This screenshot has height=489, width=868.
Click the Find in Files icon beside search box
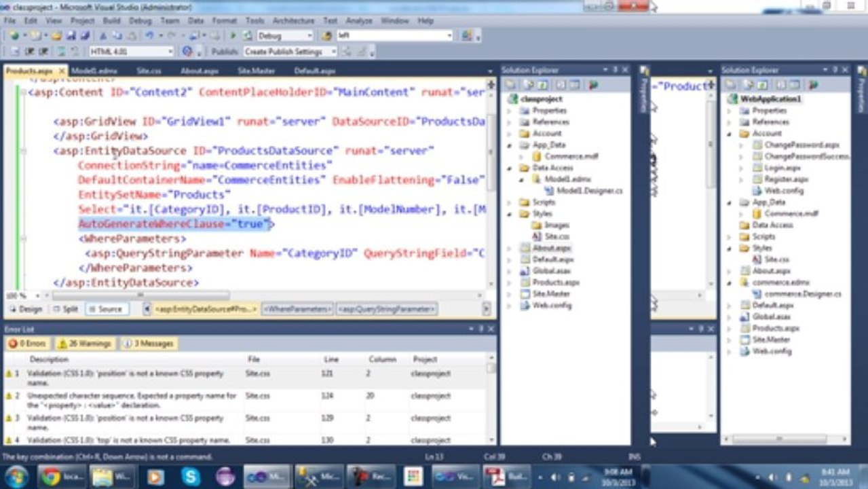pyautogui.click(x=327, y=36)
